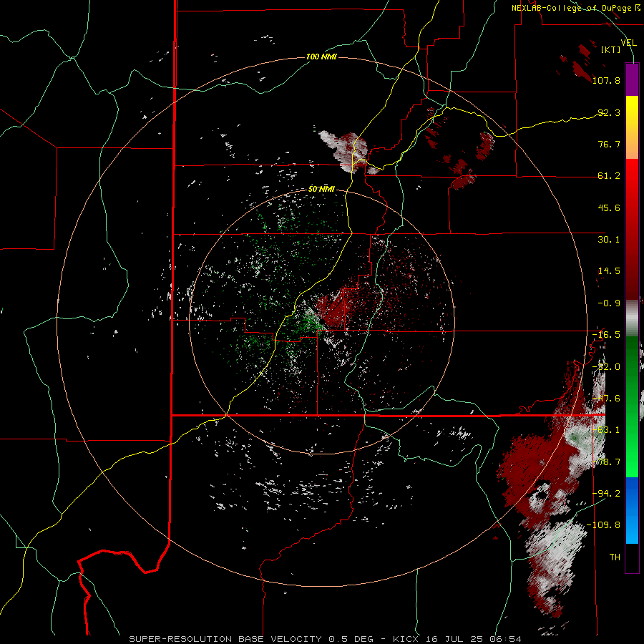Pick the black TH segment of the color bar
Image resolution: width=644 pixels, height=644 pixels.
click(x=632, y=557)
